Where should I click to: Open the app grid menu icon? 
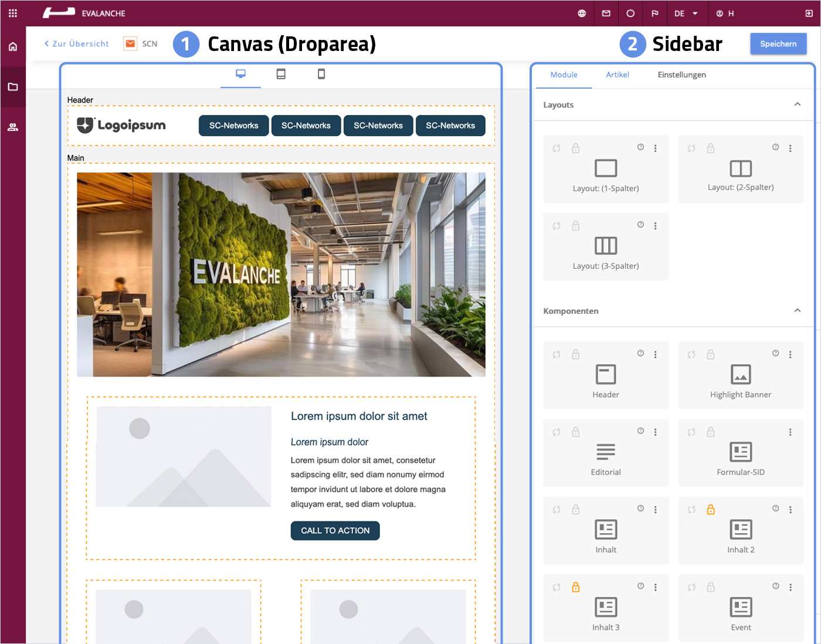click(x=13, y=13)
